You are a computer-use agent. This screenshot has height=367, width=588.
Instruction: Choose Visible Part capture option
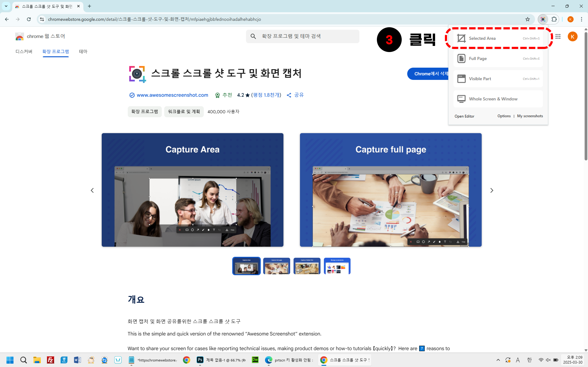coord(498,79)
